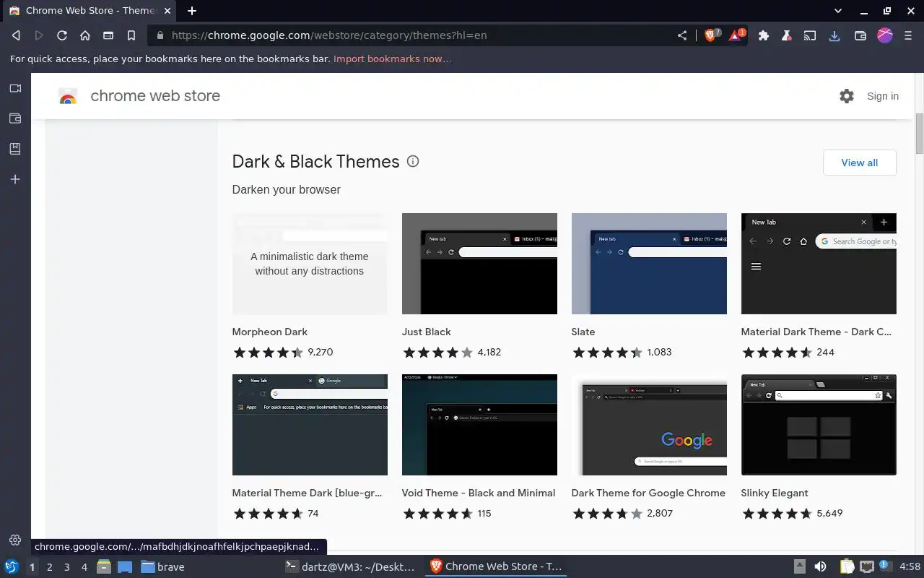This screenshot has height=578, width=924.
Task: Click the show desktop blue icon in taskbar
Action: click(x=125, y=566)
